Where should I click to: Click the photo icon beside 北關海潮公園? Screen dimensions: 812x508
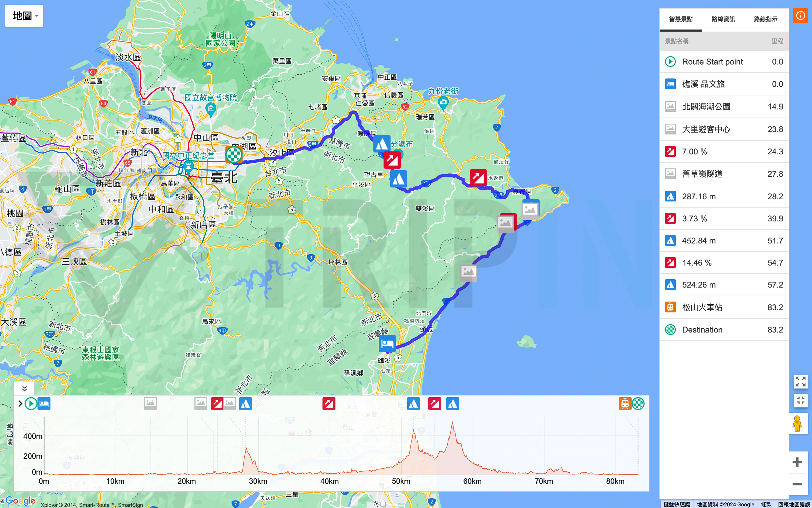670,106
